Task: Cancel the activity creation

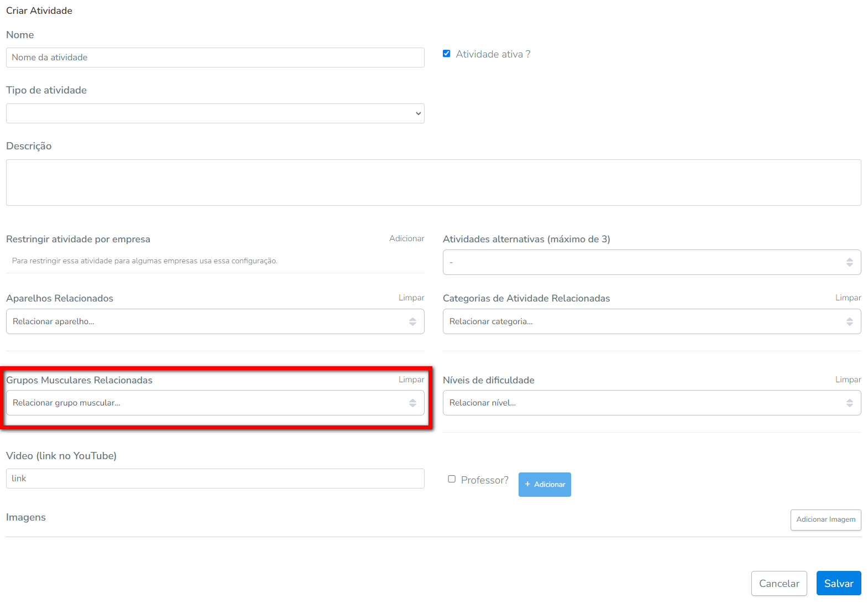Action: tap(778, 583)
